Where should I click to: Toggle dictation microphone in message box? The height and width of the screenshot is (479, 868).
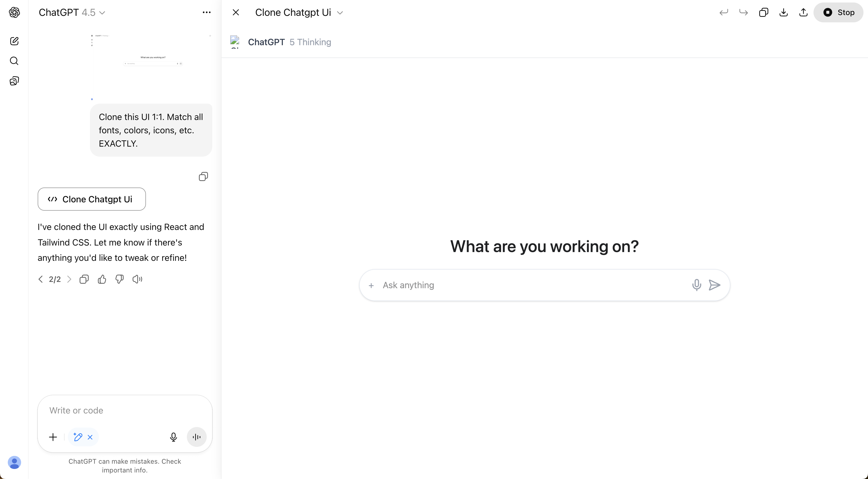point(173,437)
